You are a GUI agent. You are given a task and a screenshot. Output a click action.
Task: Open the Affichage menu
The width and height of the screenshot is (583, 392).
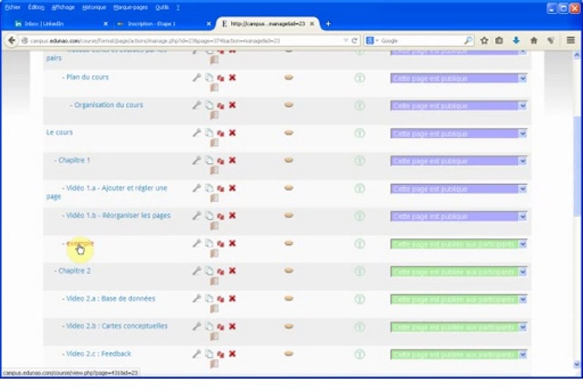63,7
